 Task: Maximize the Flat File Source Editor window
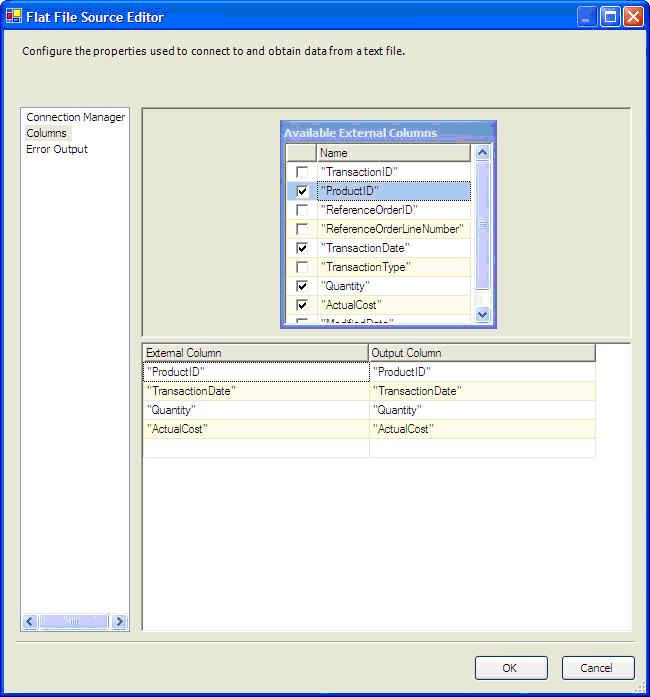609,17
